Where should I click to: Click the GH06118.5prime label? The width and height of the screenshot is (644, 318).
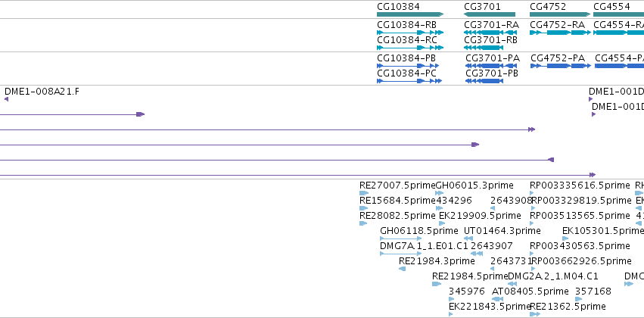419,231
